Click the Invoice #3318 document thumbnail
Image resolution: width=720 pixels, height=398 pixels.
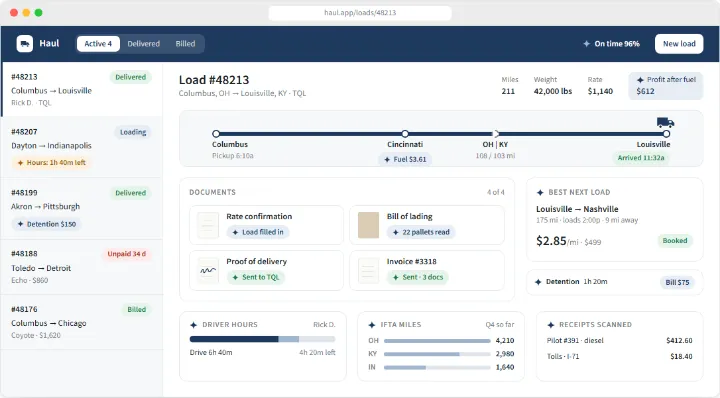pos(368,270)
